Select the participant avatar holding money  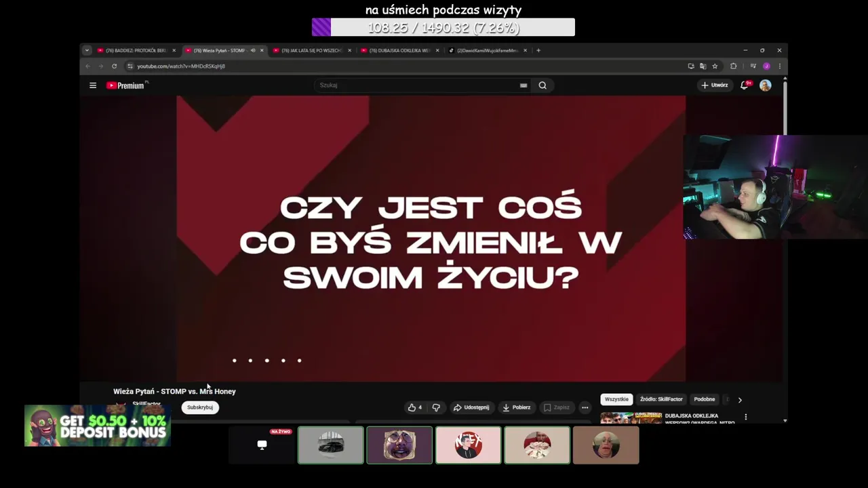point(537,445)
